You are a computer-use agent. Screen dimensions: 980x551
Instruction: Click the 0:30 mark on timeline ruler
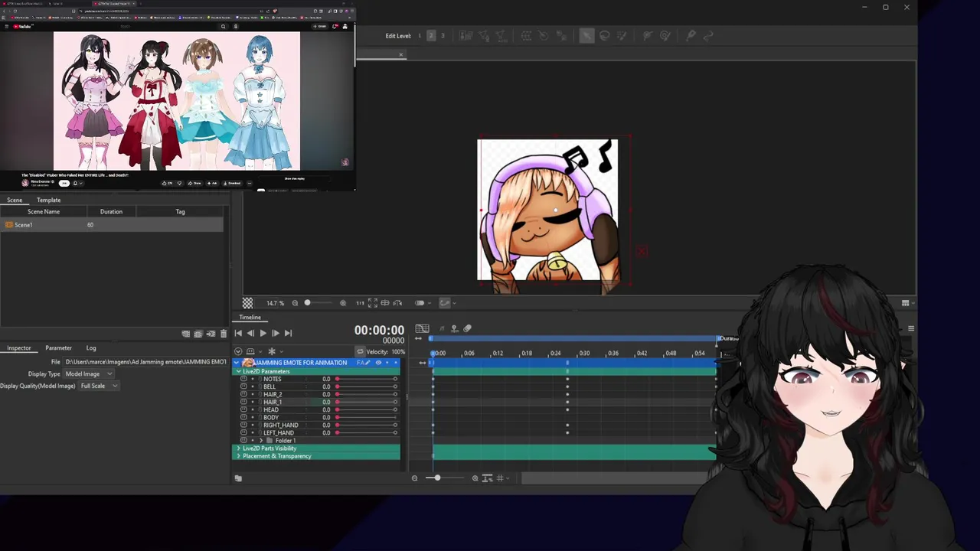[x=584, y=354]
